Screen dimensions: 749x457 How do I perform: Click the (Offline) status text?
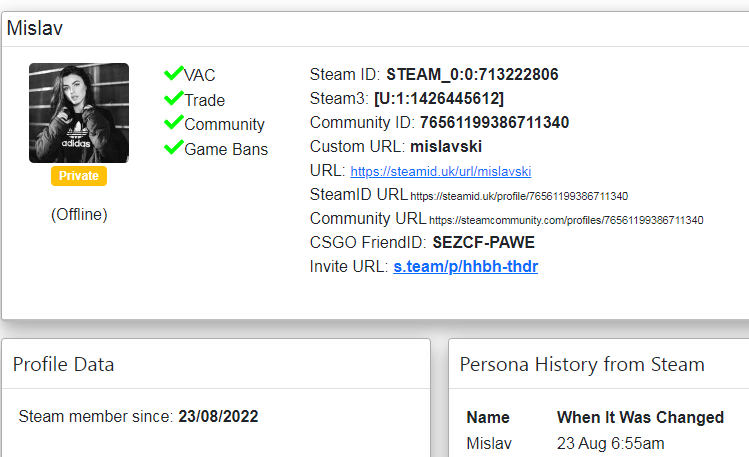(79, 214)
